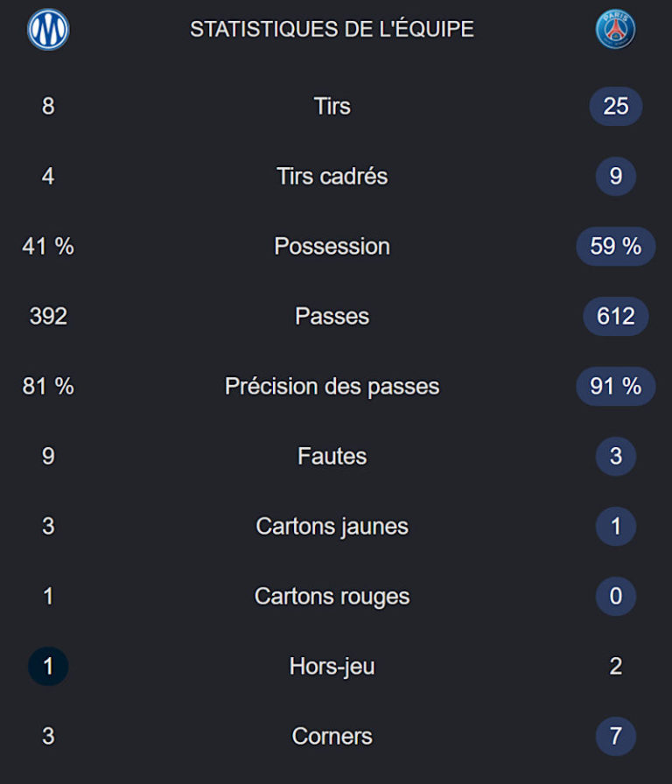Click the 612 passes badge
Screen dimensions: 672x784
615,316
